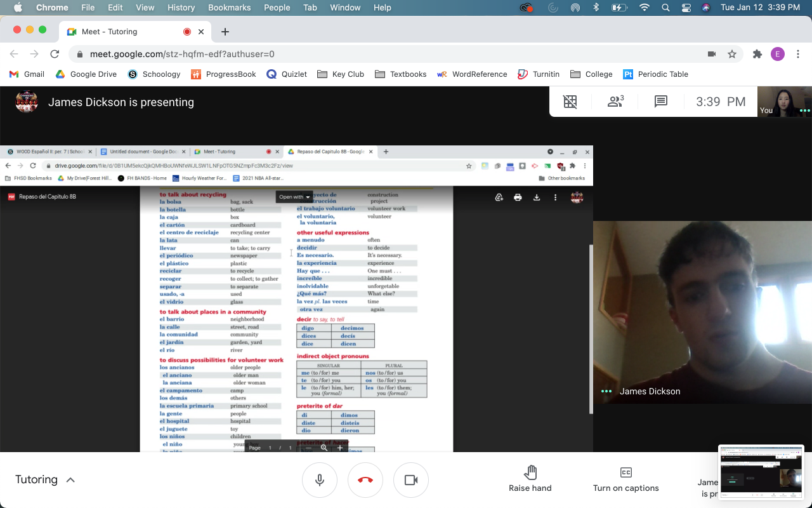Image resolution: width=812 pixels, height=508 pixels.
Task: Open the Edit menu
Action: pos(115,8)
